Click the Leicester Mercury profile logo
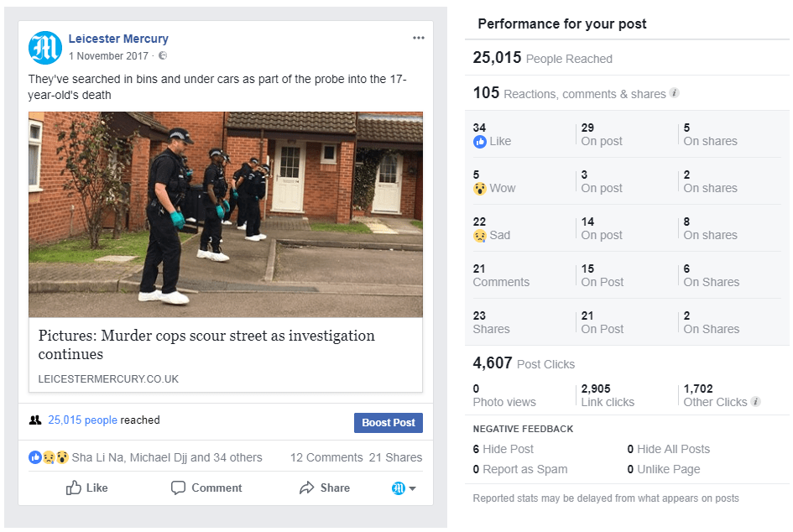This screenshot has height=532, width=793. coord(45,48)
